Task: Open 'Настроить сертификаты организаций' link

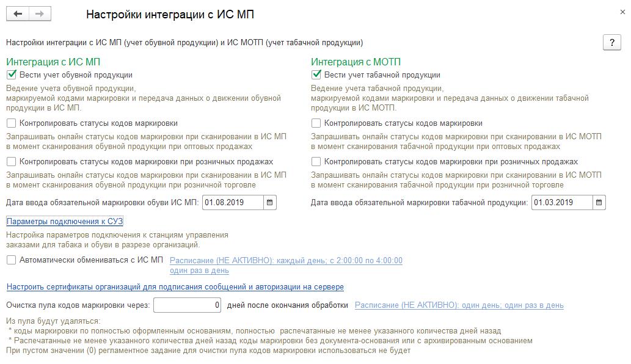Action: [175, 287]
